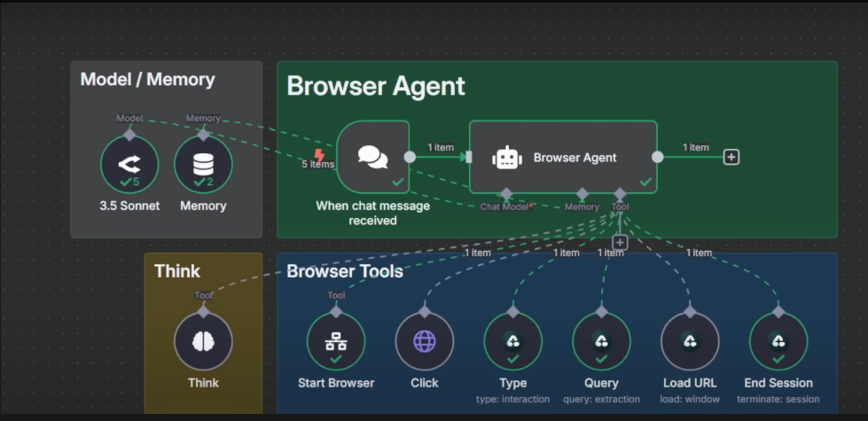Click the Browser Agent input port

click(x=469, y=157)
